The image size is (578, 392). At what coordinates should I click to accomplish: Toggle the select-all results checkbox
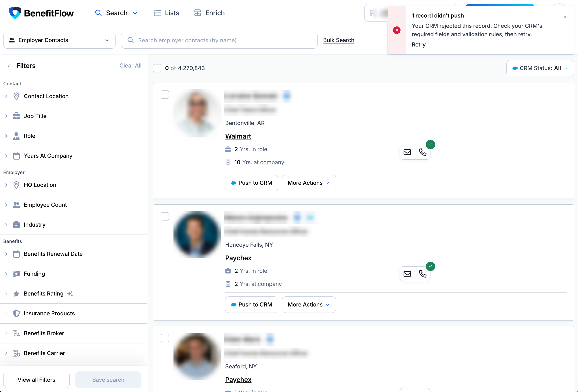157,68
